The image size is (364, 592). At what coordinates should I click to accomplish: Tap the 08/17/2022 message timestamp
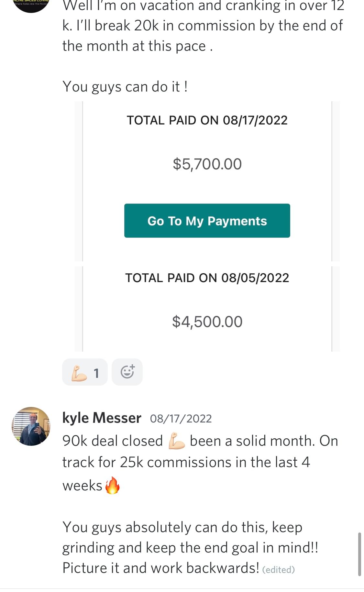coord(181,419)
